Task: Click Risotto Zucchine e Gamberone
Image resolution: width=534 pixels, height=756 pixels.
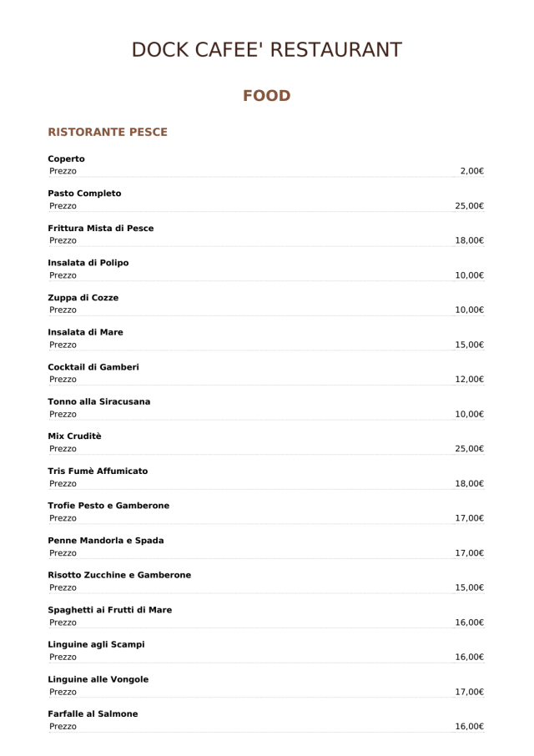Action: tap(119, 575)
